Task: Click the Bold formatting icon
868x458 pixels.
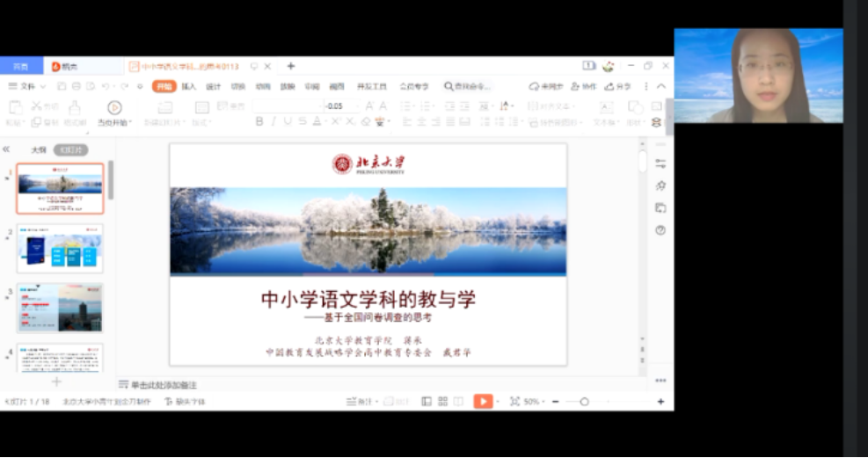Action: point(259,121)
